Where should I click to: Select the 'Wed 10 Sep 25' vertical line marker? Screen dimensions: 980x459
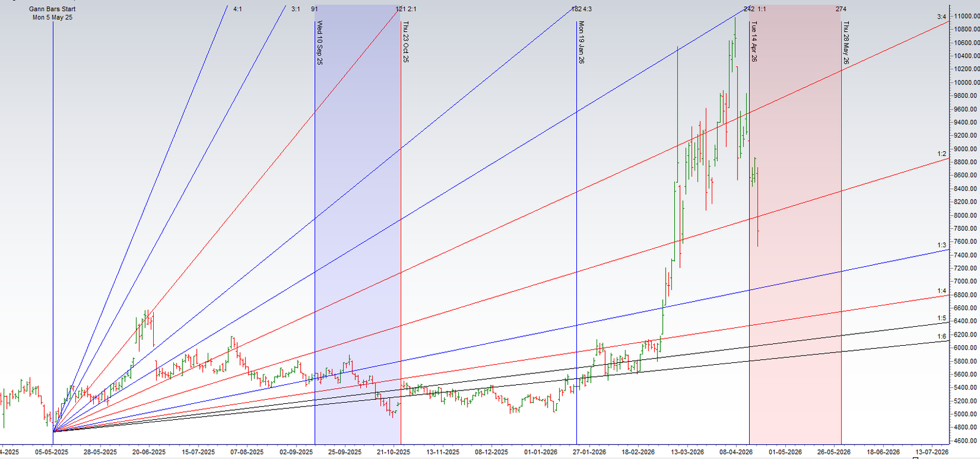tap(320, 43)
